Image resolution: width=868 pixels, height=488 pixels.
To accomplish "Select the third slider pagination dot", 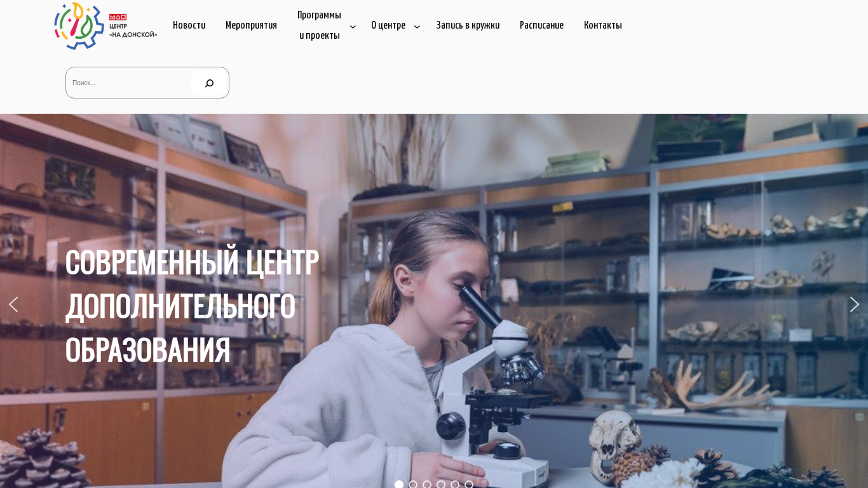I will [427, 484].
